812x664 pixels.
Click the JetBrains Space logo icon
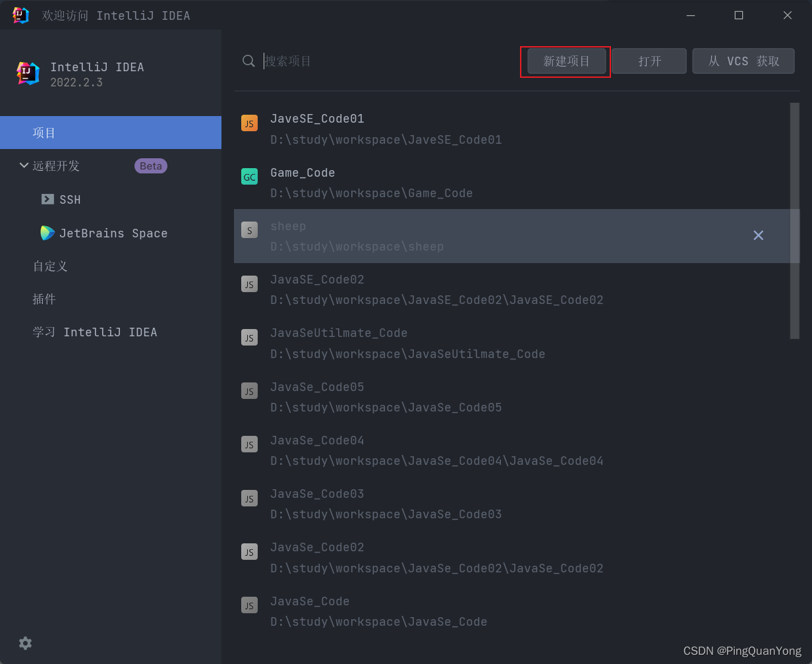click(x=47, y=233)
